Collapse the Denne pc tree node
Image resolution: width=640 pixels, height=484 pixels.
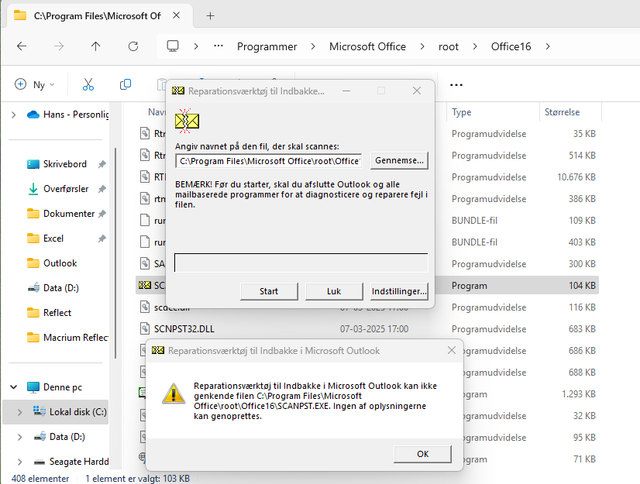pos(14,387)
